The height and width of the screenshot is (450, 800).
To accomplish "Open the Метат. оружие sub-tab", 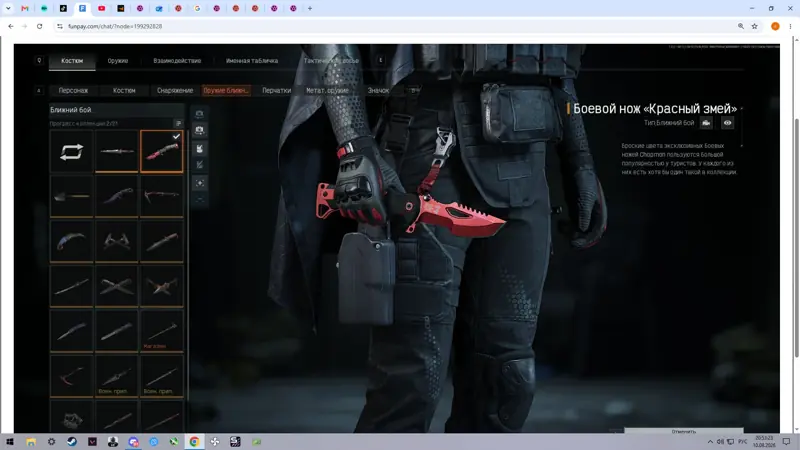I will point(328,90).
